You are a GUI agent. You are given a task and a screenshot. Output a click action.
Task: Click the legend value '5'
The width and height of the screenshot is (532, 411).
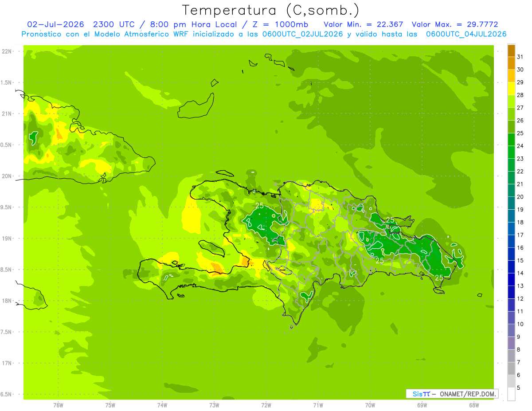point(519,388)
